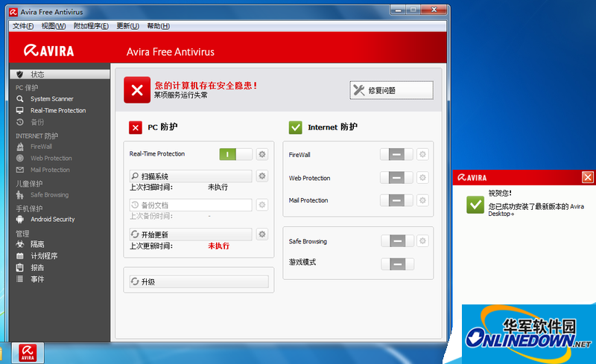Click the 修复问题 fix problems button

[x=391, y=90]
